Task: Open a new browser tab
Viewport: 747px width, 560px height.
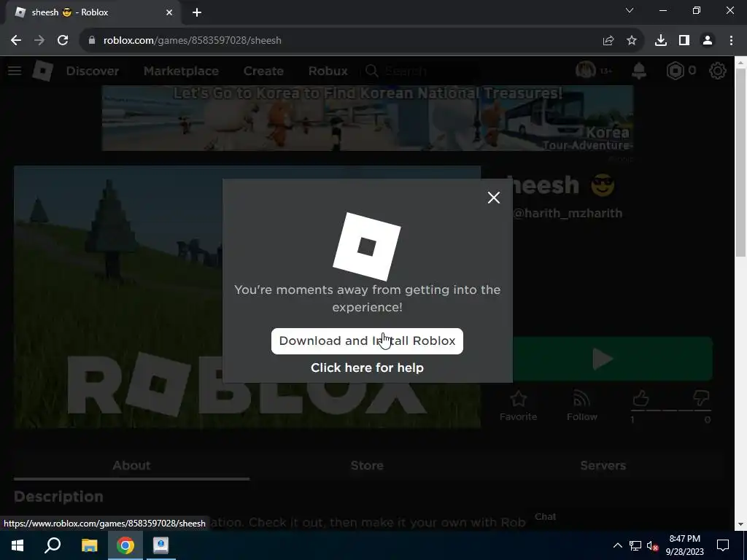Action: (197, 12)
